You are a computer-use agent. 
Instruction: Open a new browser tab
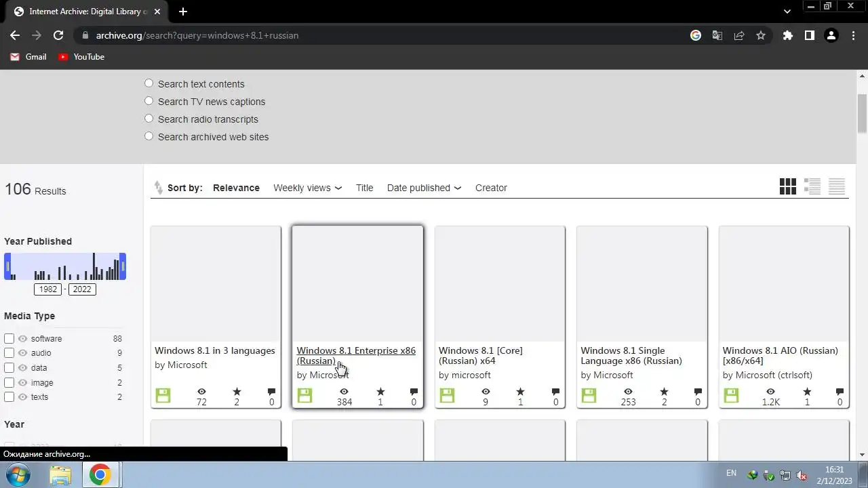[182, 12]
